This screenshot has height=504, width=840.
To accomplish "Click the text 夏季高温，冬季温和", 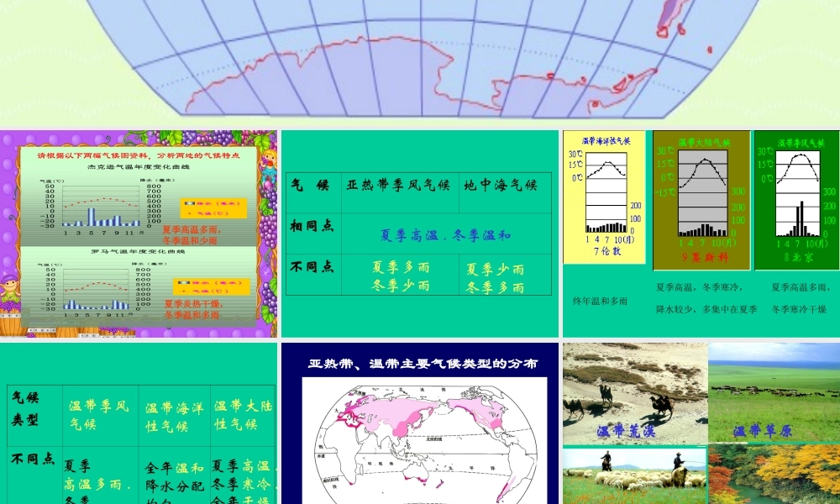I will [x=446, y=235].
